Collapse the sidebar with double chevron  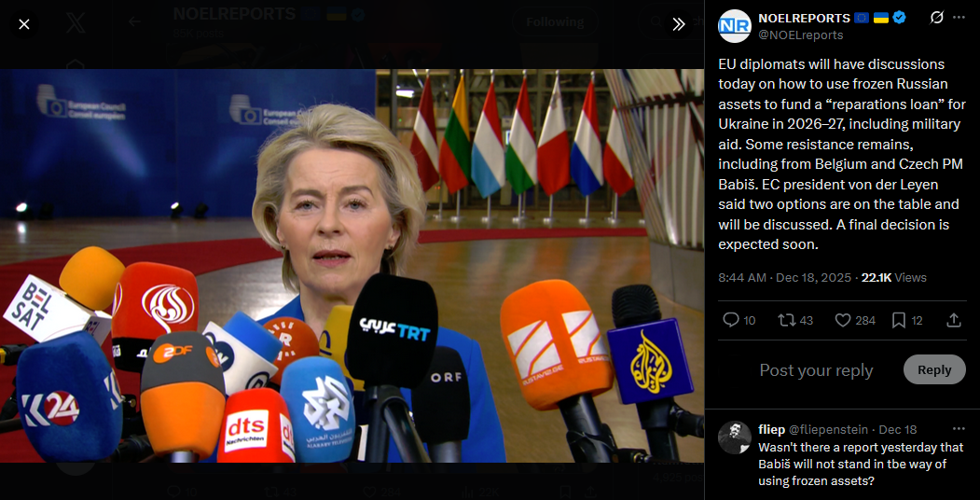click(679, 24)
